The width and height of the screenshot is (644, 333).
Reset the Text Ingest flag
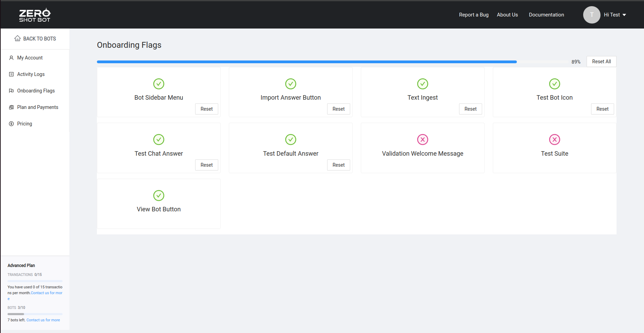pyautogui.click(x=470, y=109)
